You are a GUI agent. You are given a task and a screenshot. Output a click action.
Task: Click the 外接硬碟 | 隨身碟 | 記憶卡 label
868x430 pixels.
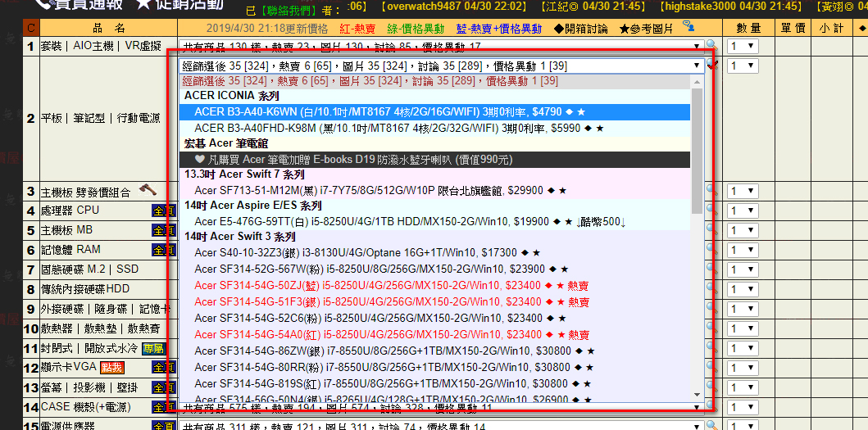coord(105,309)
